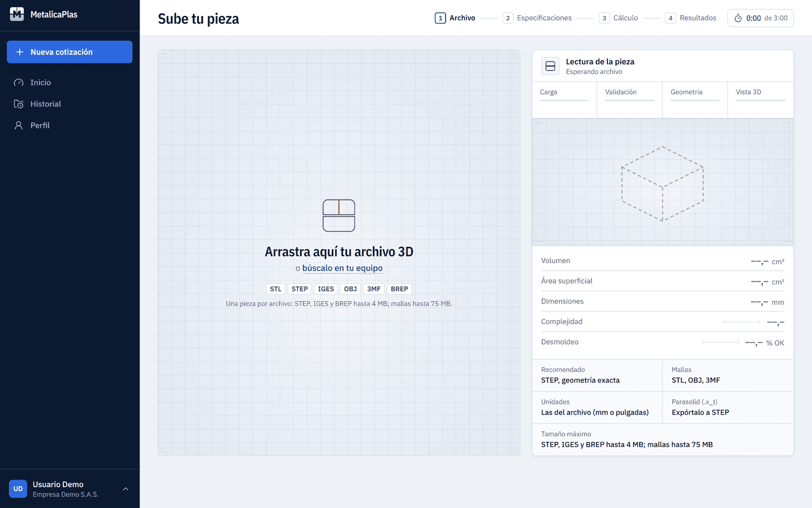
Task: Go to step 4 Resultados
Action: [x=691, y=18]
